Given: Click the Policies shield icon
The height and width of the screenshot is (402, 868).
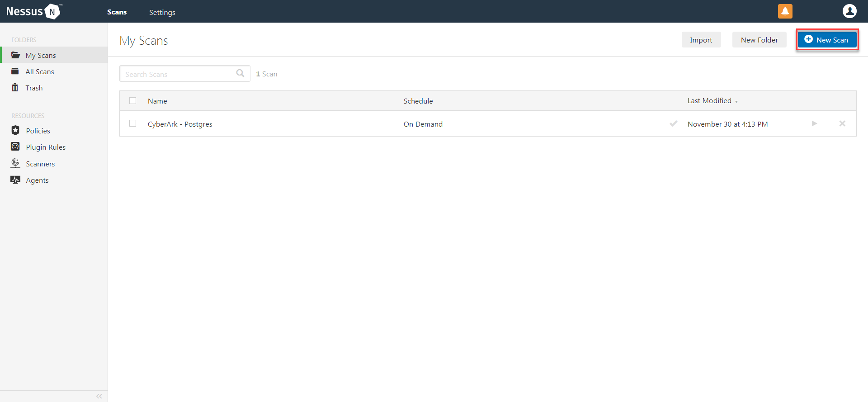Looking at the screenshot, I should pyautogui.click(x=15, y=131).
